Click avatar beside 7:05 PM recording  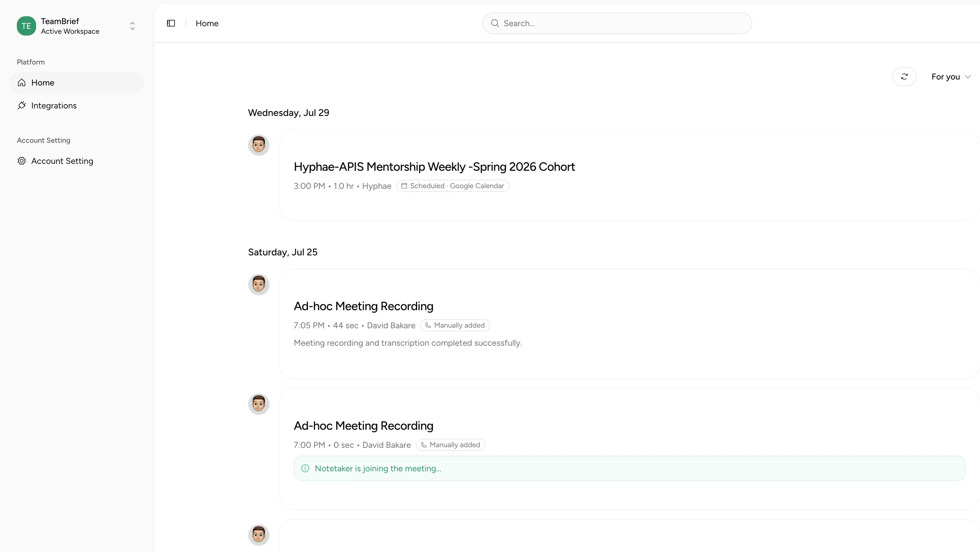[x=259, y=284]
